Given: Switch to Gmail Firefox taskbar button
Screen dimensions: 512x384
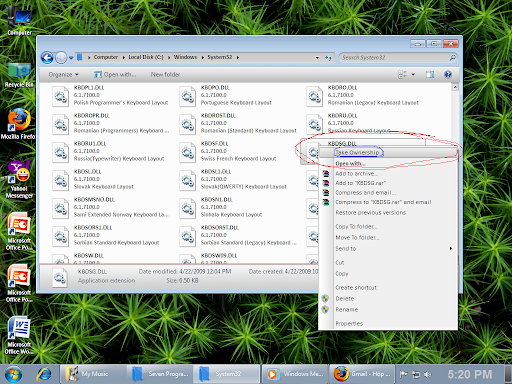Looking at the screenshot, I should click(362, 374).
